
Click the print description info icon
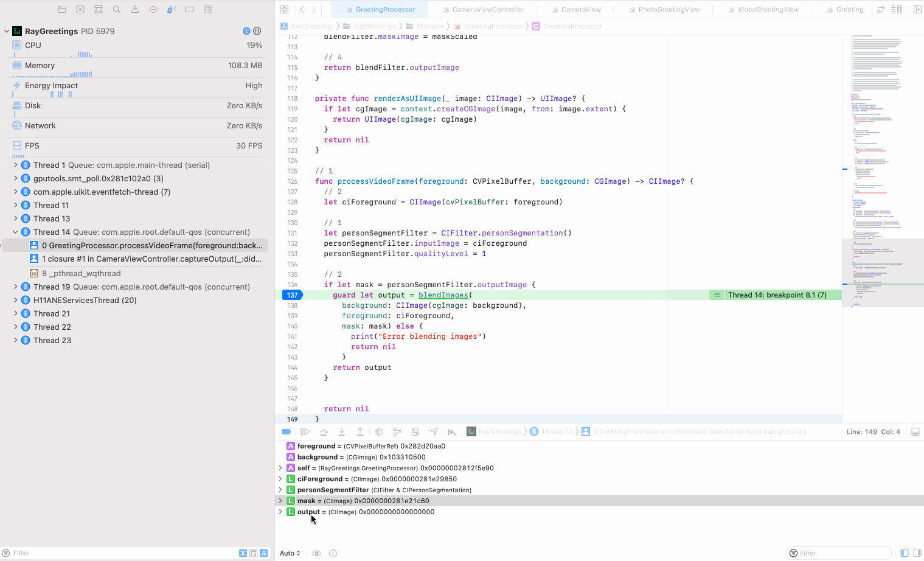click(333, 553)
